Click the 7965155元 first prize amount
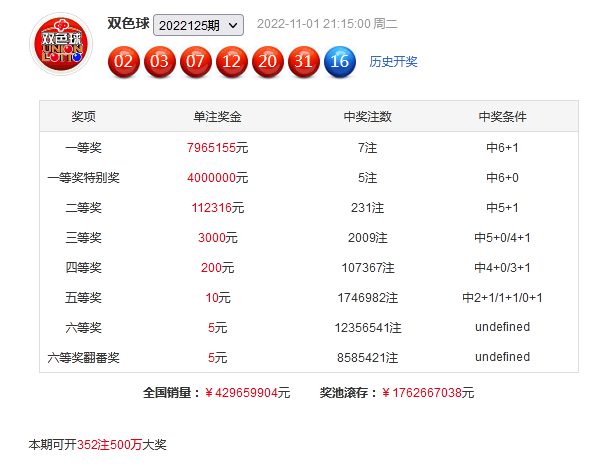The width and height of the screenshot is (607, 476). pyautogui.click(x=217, y=148)
